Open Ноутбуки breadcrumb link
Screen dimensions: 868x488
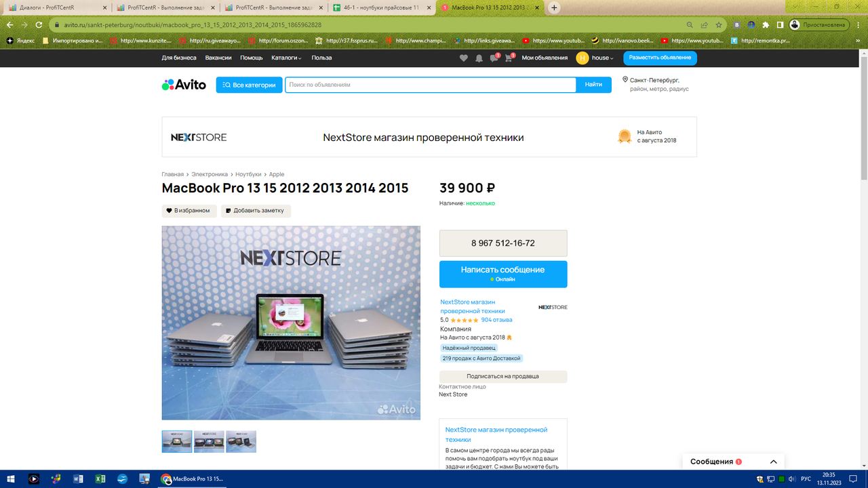coord(248,174)
